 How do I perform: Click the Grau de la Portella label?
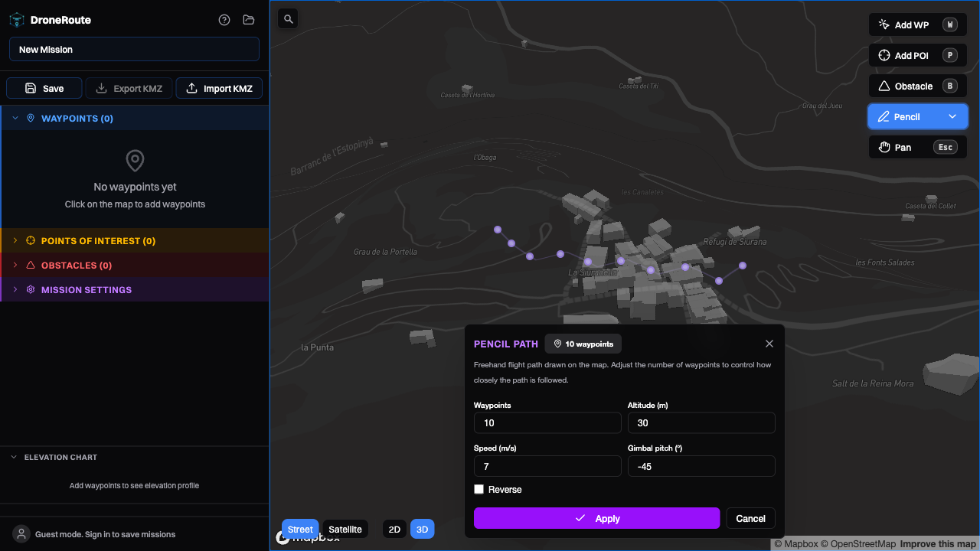tap(385, 252)
